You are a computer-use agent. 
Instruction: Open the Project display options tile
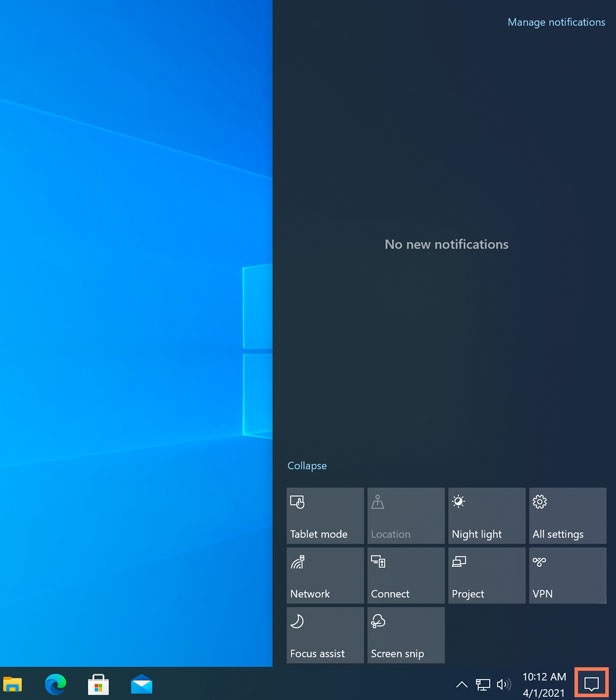[486, 576]
